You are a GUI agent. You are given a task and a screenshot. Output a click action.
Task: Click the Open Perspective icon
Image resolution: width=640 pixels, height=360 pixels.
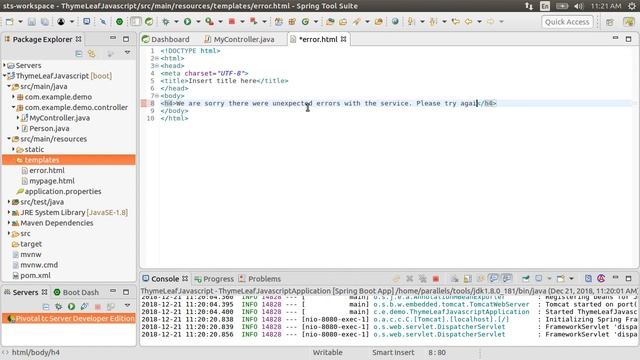click(610, 22)
